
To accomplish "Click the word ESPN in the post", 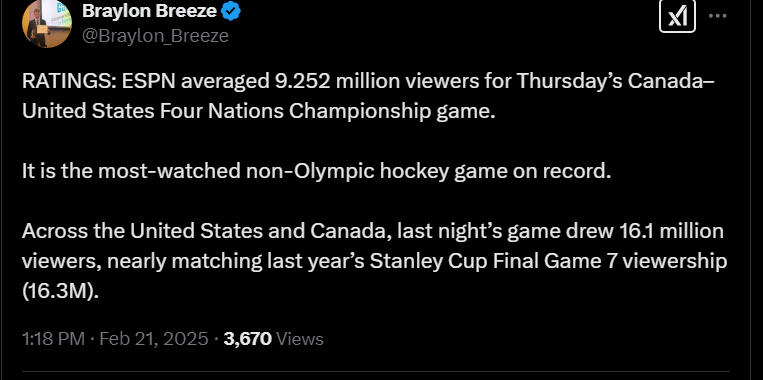I will coord(149,81).
